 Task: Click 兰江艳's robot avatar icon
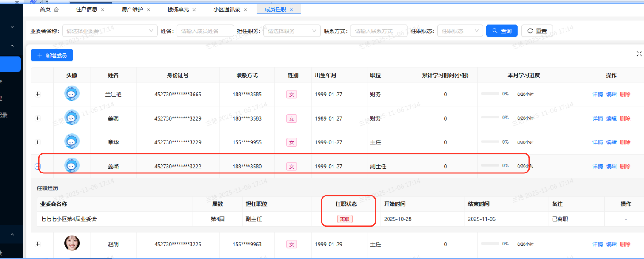click(x=72, y=94)
